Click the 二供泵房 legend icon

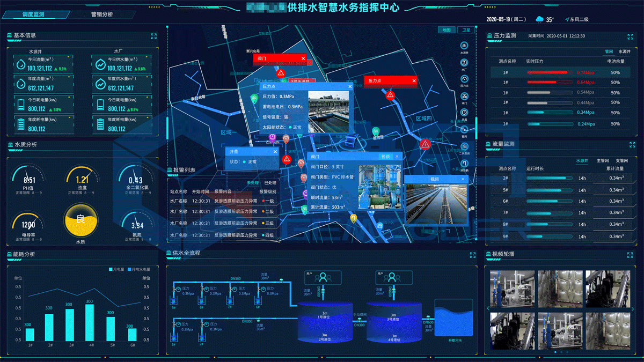(463, 146)
